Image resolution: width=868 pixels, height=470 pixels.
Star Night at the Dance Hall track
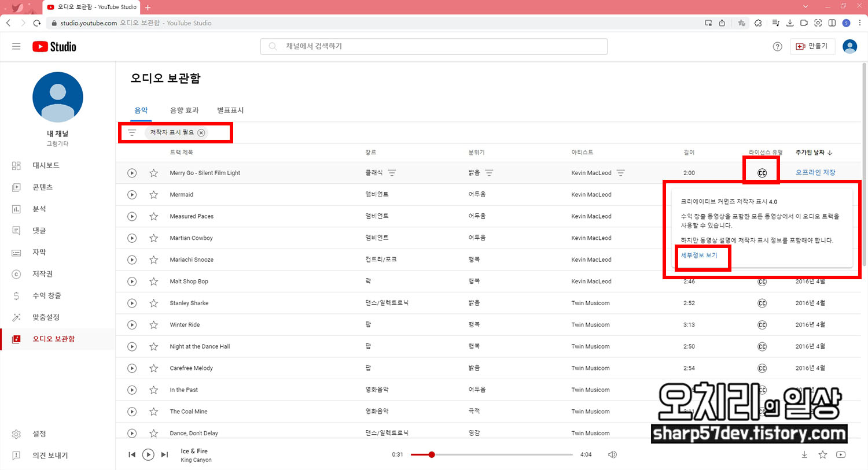[153, 346]
